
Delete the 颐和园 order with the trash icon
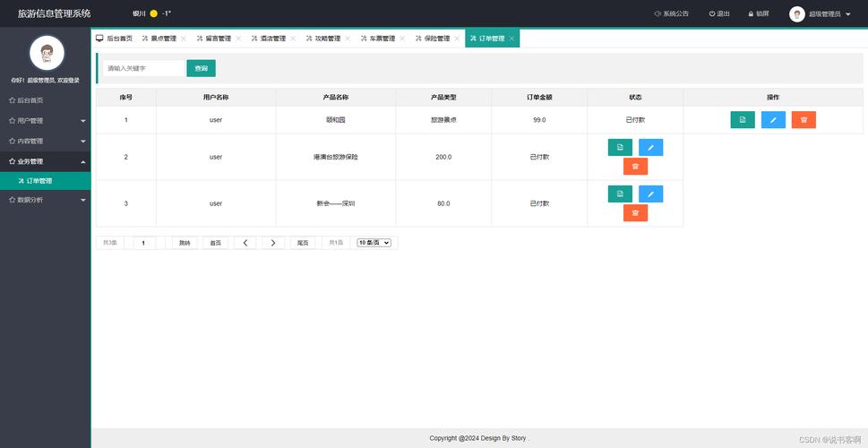click(804, 120)
